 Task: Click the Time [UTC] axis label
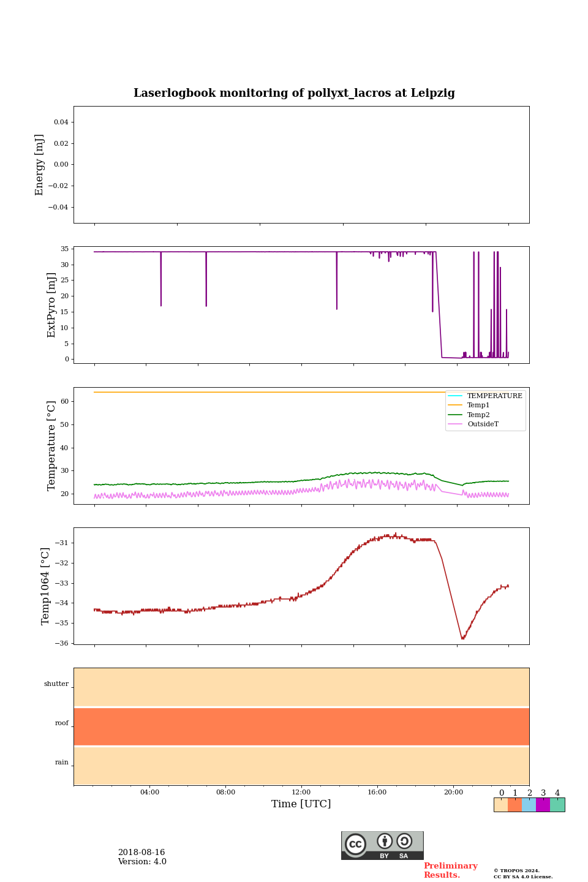point(301,804)
